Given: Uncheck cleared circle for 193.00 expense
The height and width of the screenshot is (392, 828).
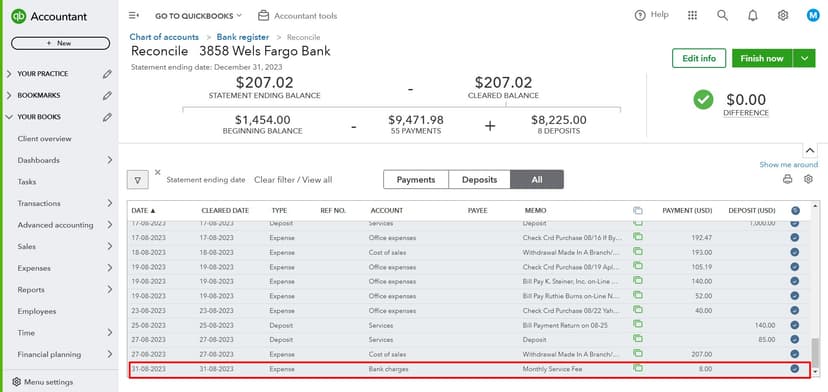Looking at the screenshot, I should tap(795, 252).
